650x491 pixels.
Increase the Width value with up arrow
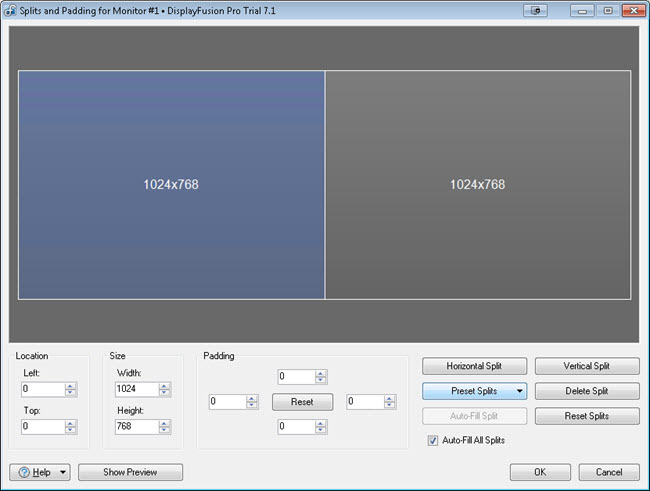tap(164, 386)
